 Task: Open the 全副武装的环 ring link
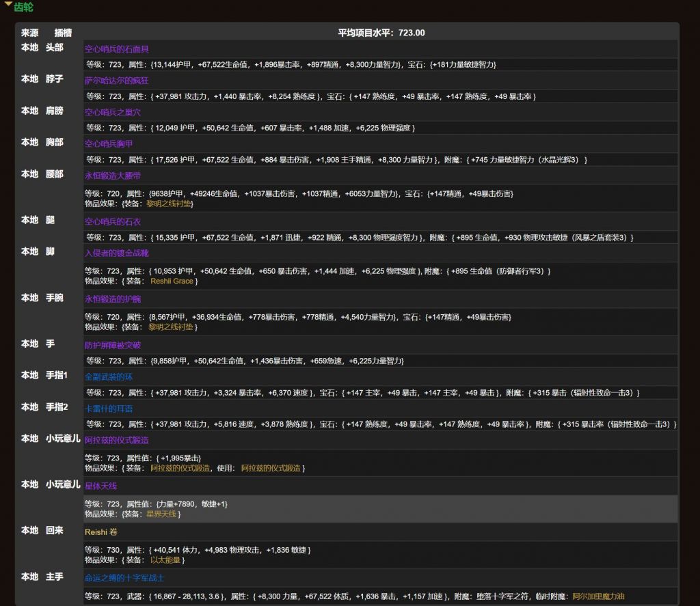coord(109,376)
